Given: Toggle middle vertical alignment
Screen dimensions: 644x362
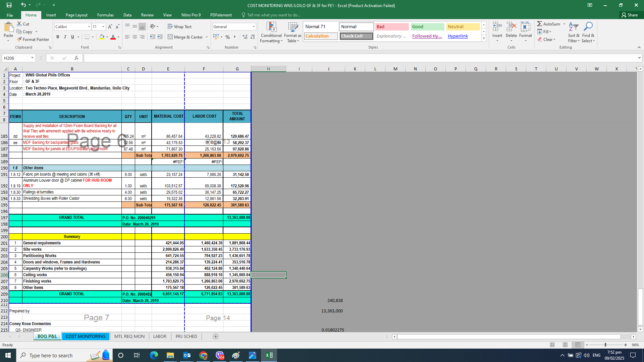Looking at the screenshot, I should pyautogui.click(x=135, y=26).
